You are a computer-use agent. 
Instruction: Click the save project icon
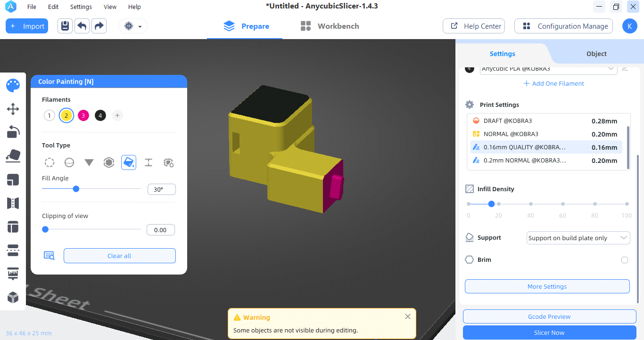(65, 26)
